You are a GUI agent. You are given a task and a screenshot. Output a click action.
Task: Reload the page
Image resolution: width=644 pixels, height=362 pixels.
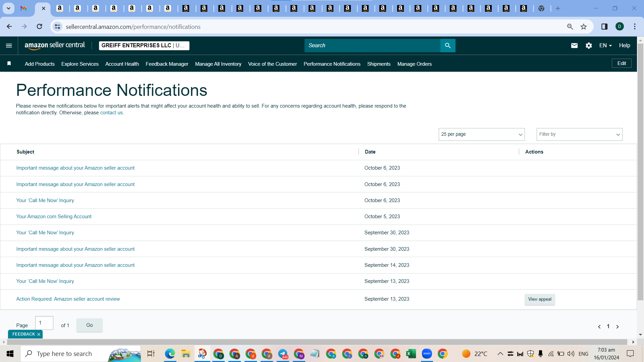[x=39, y=26]
